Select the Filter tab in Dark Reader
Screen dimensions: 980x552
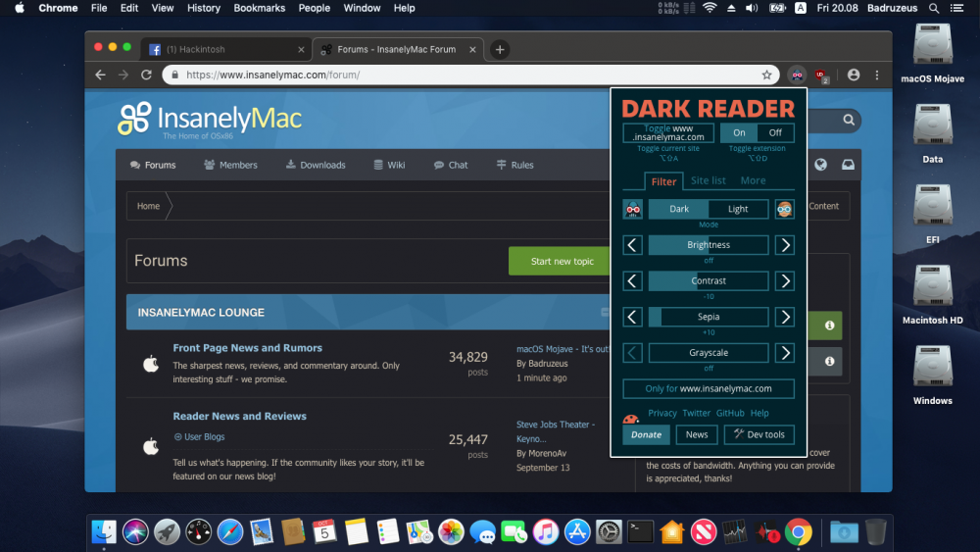coord(663,181)
